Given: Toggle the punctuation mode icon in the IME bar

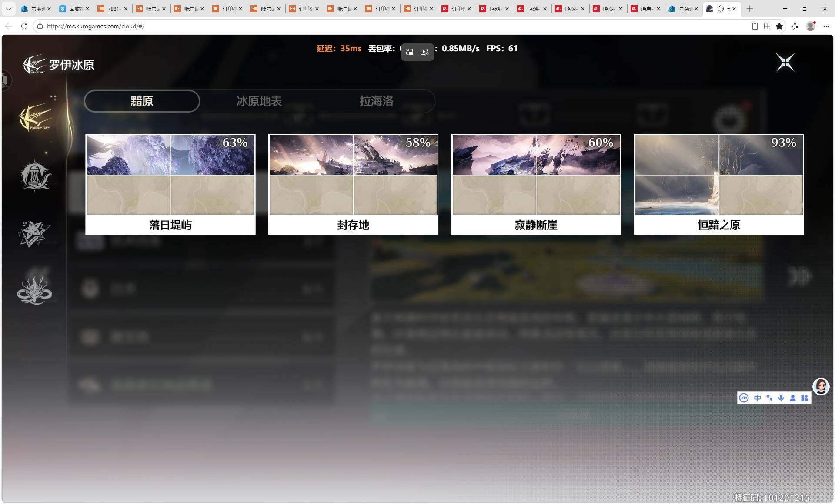Looking at the screenshot, I should click(x=769, y=398).
